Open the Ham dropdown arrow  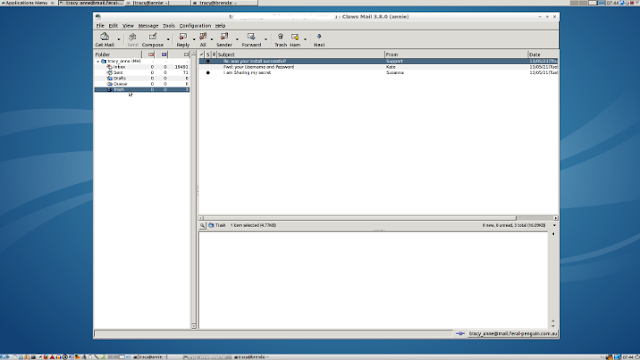click(x=305, y=39)
